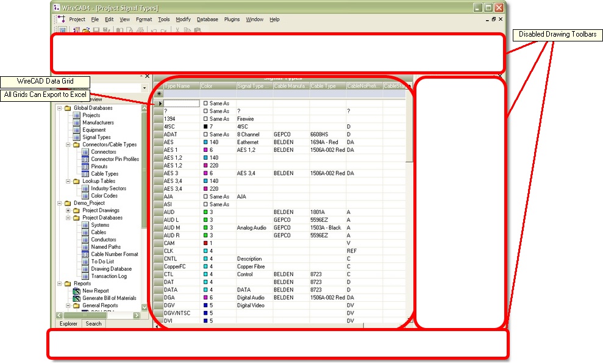Click the Cable Types table icon

click(85, 174)
